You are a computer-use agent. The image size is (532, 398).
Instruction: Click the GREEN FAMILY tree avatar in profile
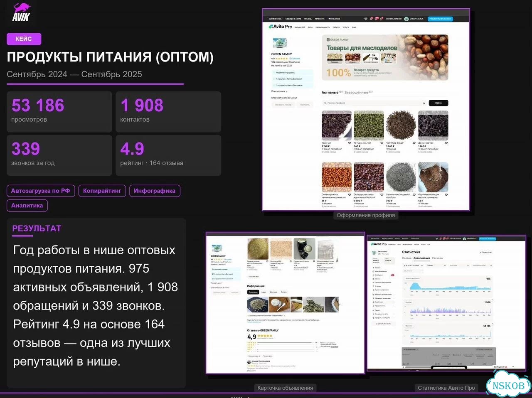coord(280,44)
